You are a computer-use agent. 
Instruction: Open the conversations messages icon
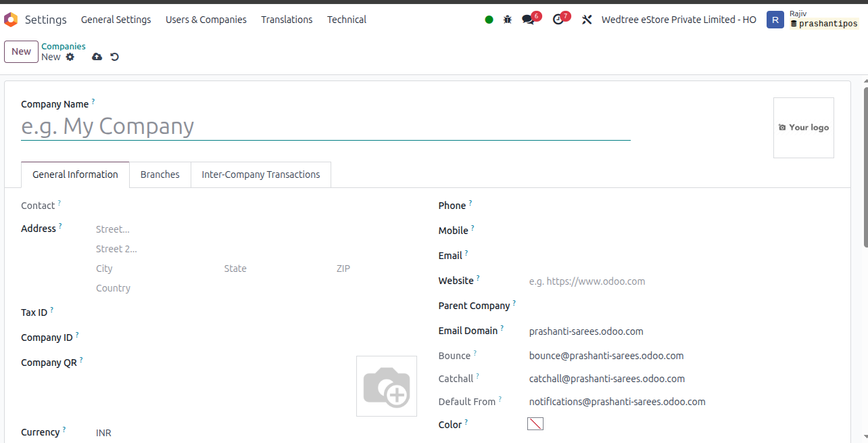(x=528, y=20)
